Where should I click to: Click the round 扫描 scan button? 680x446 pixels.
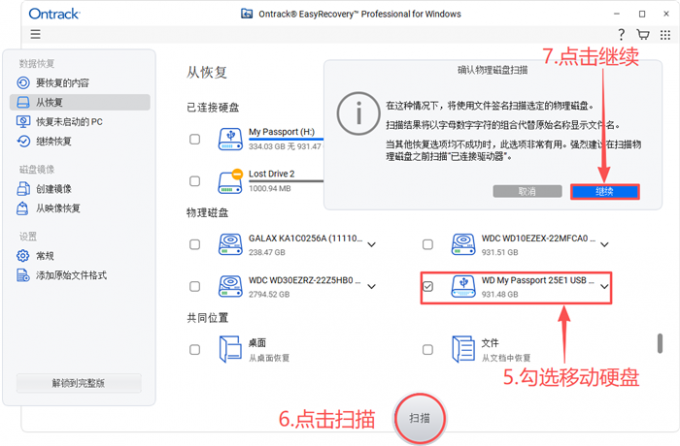420,418
